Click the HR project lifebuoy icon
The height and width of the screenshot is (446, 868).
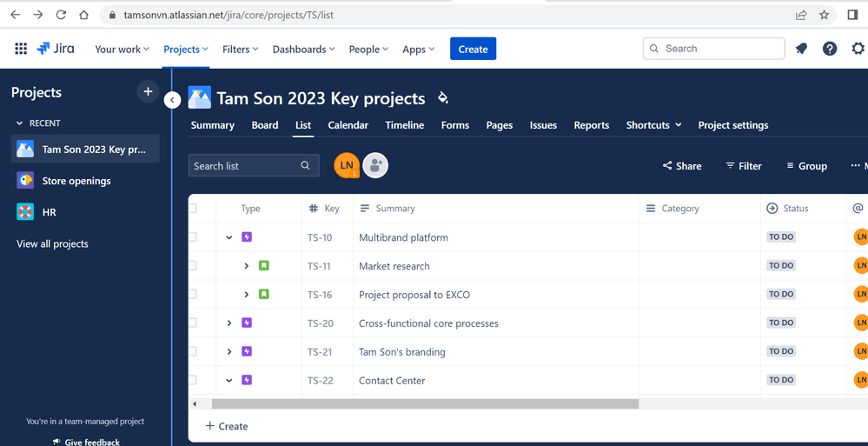[x=25, y=211]
